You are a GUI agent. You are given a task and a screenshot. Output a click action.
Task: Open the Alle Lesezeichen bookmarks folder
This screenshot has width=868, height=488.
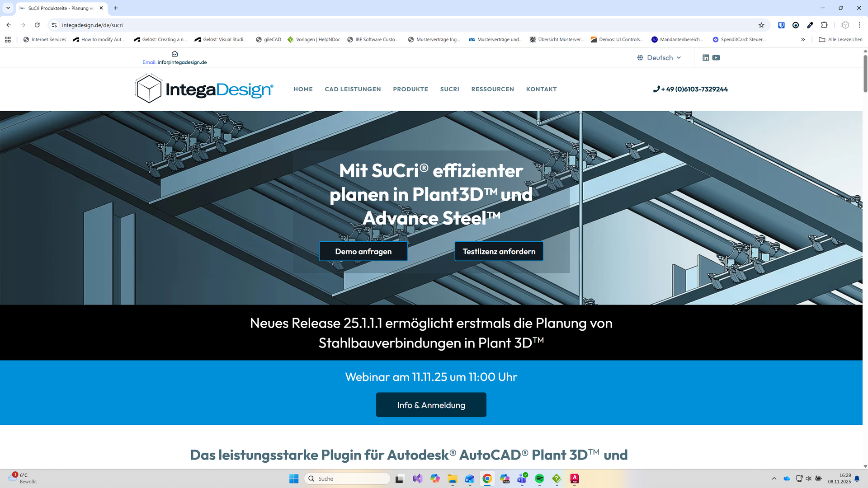(840, 40)
